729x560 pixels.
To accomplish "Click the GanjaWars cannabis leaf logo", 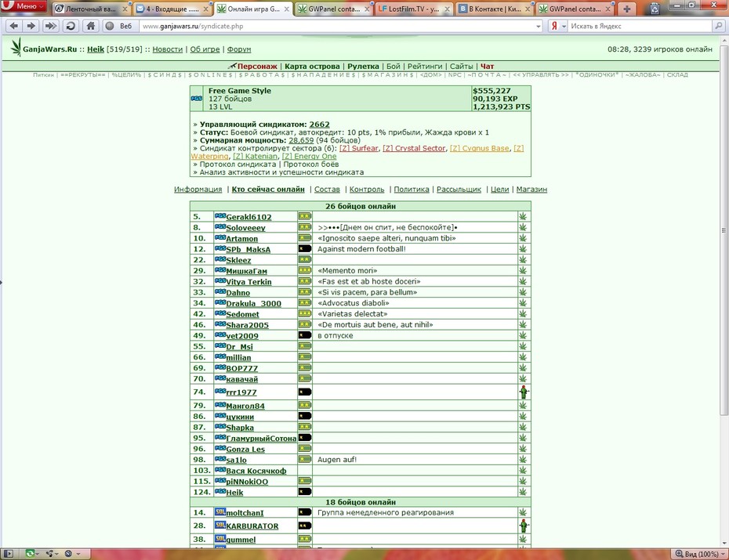I will tap(16, 47).
